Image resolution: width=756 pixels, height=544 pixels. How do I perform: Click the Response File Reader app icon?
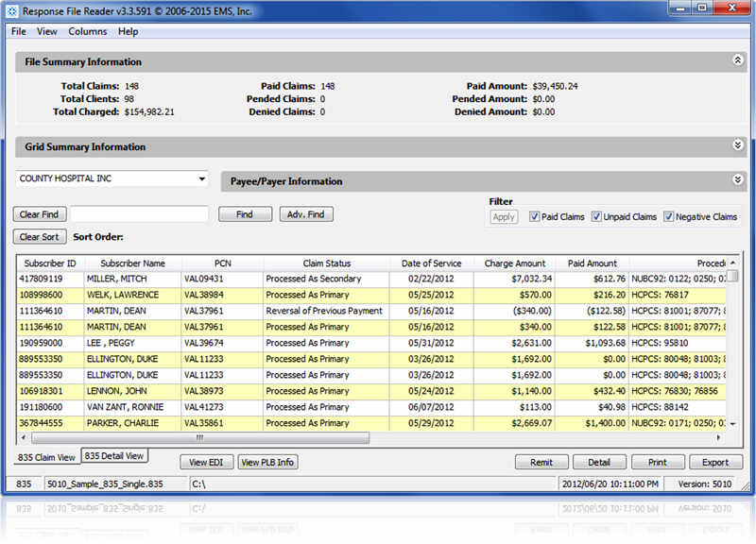coord(12,10)
